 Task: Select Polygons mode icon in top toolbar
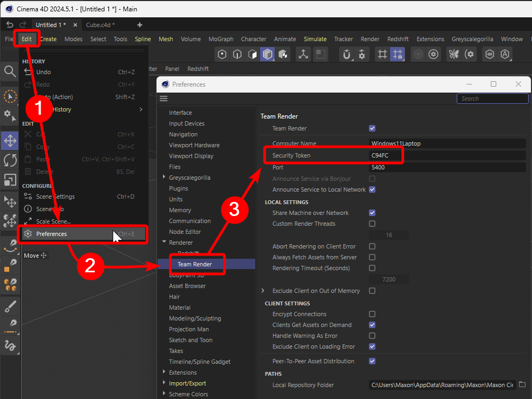[x=252, y=54]
